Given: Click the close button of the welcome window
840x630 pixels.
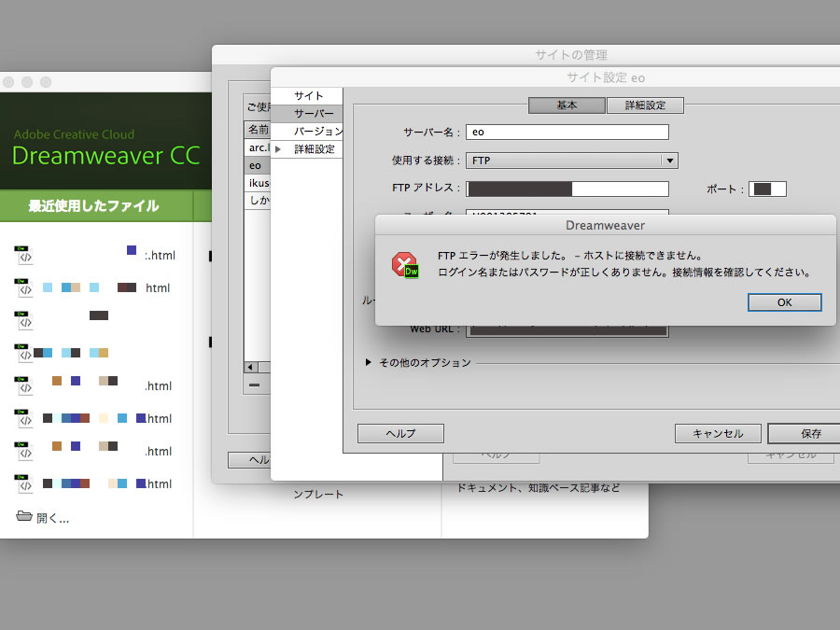Looking at the screenshot, I should point(8,81).
